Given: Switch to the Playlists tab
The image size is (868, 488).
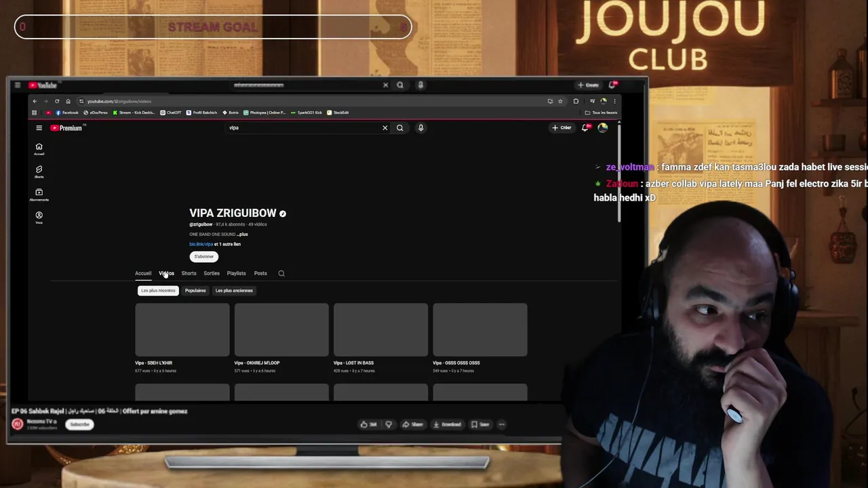Looking at the screenshot, I should coord(236,273).
